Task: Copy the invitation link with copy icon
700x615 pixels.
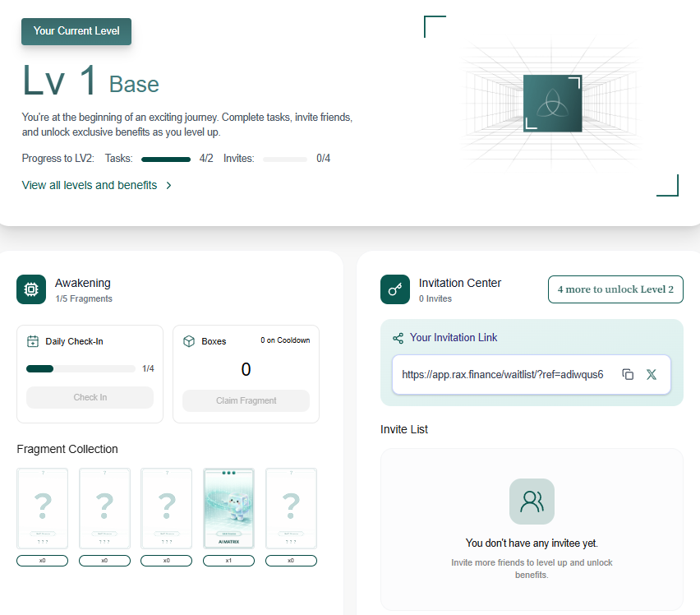Action: [628, 374]
